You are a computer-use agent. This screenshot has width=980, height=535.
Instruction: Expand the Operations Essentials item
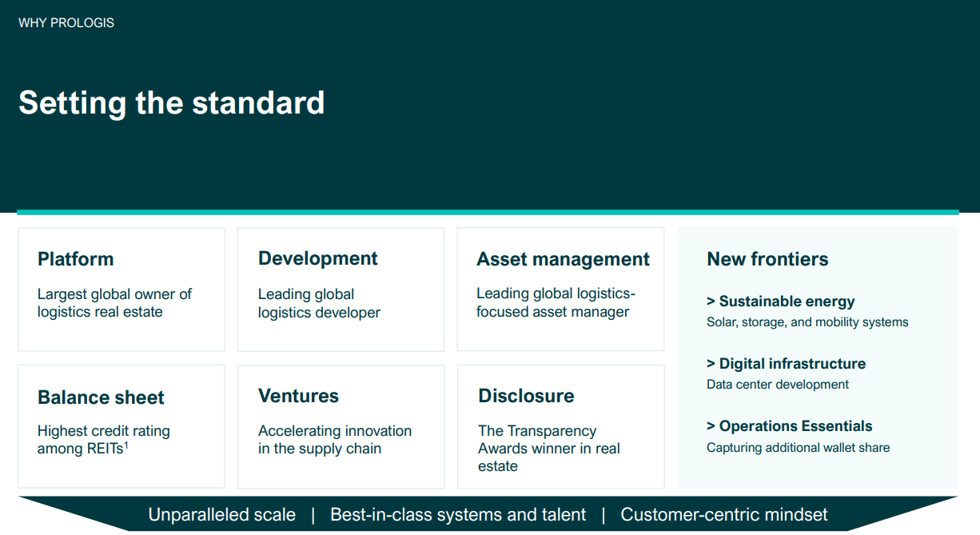click(x=789, y=426)
